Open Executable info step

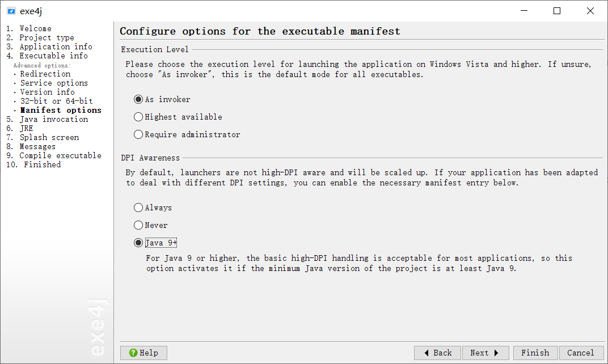[53, 56]
